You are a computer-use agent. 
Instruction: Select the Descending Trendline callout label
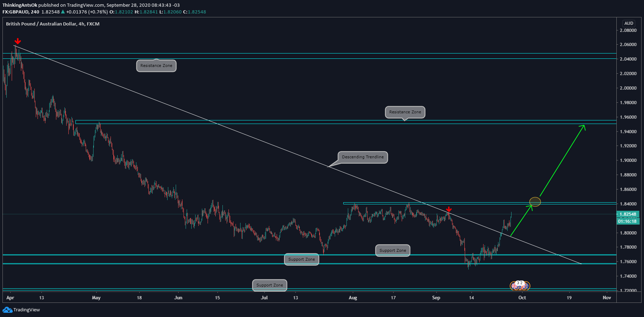pos(363,157)
